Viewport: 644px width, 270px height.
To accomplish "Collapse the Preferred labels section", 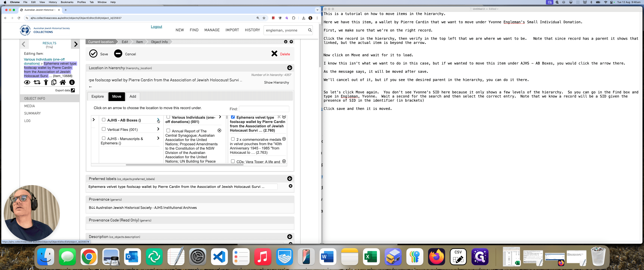I will [x=289, y=178].
